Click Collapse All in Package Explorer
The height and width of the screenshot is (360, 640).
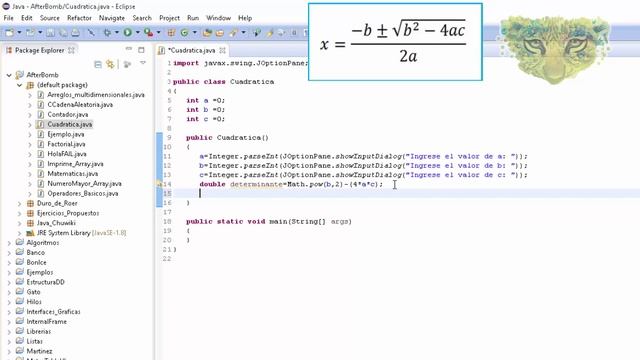tap(98, 64)
